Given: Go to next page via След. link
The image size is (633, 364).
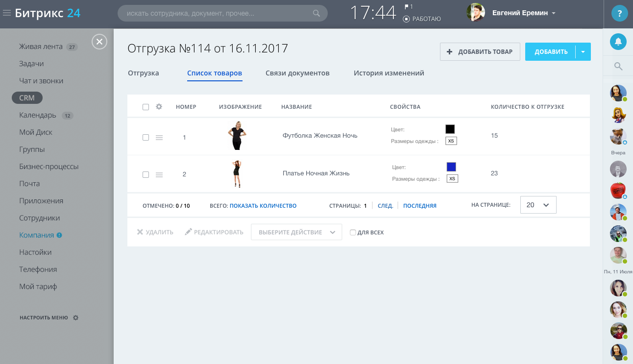Looking at the screenshot, I should point(386,206).
